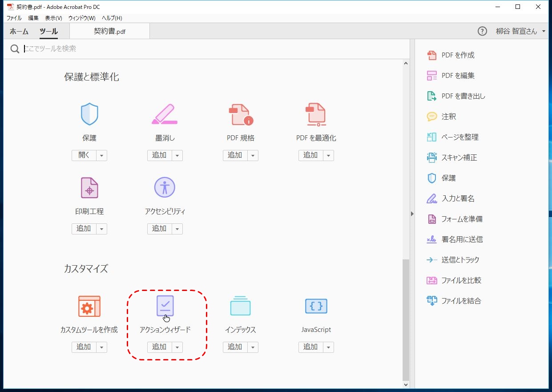Open 入力と署名 in right pane
Viewport: 552px width, 392px height.
451,198
